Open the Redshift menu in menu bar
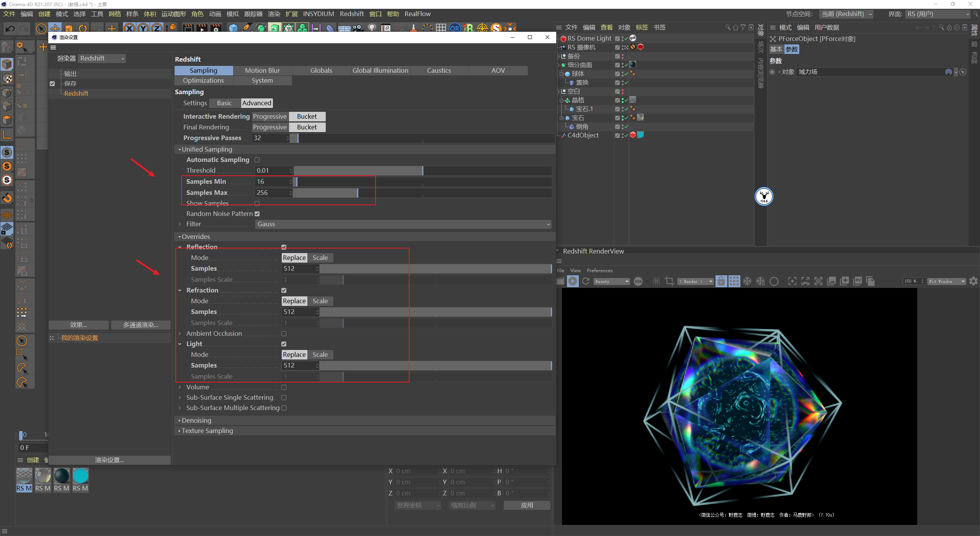 click(x=351, y=14)
